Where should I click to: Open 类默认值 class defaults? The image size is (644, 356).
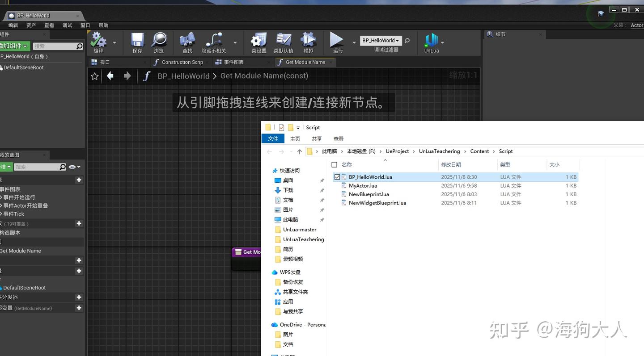(284, 40)
